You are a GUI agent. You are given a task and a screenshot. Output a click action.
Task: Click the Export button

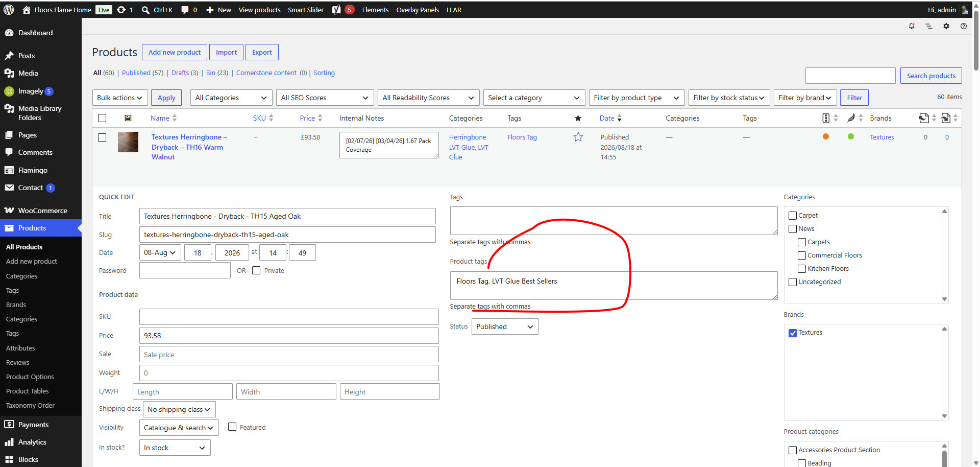pyautogui.click(x=262, y=52)
